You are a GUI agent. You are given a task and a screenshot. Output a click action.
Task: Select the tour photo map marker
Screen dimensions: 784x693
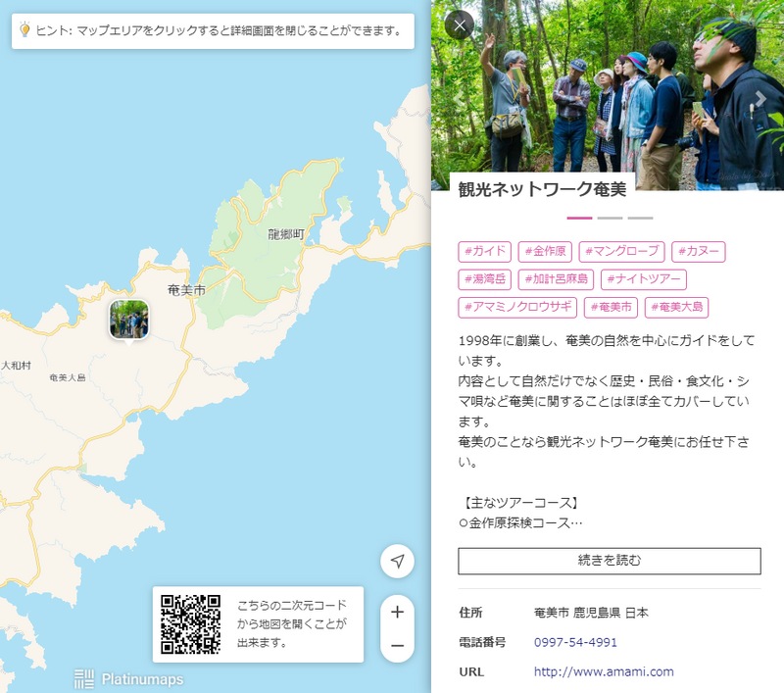pyautogui.click(x=129, y=320)
